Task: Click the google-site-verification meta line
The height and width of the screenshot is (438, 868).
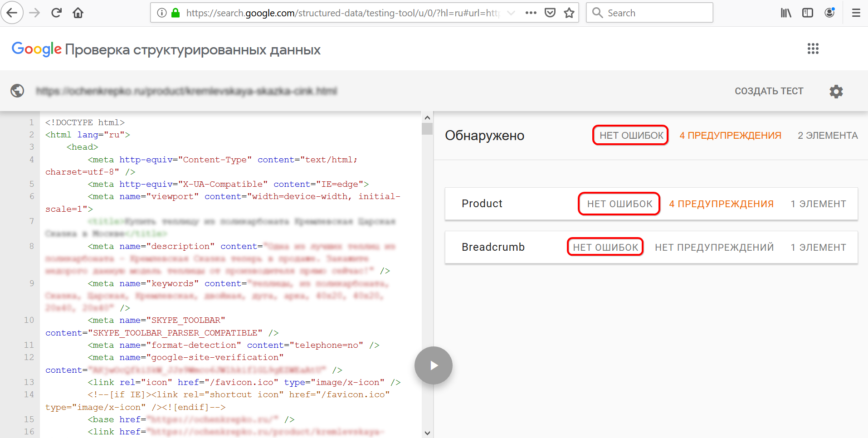Action: click(194, 364)
